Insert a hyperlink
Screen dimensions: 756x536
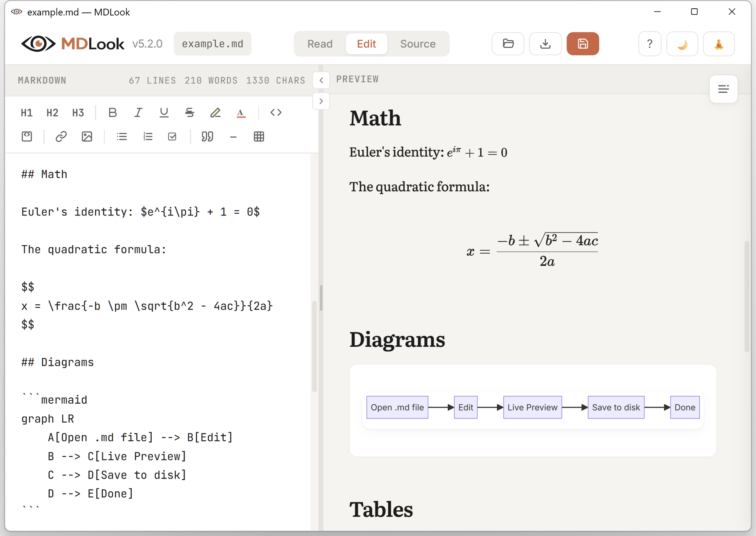coord(61,136)
